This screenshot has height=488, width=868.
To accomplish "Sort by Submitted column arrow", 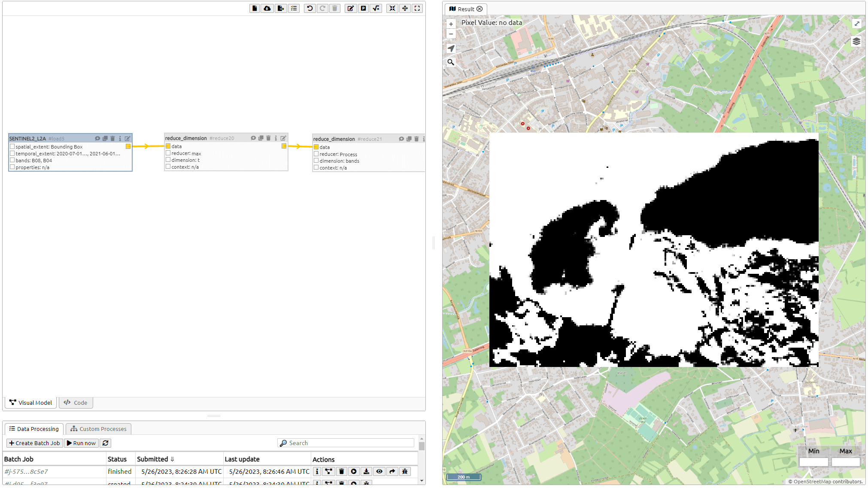I will (x=172, y=459).
